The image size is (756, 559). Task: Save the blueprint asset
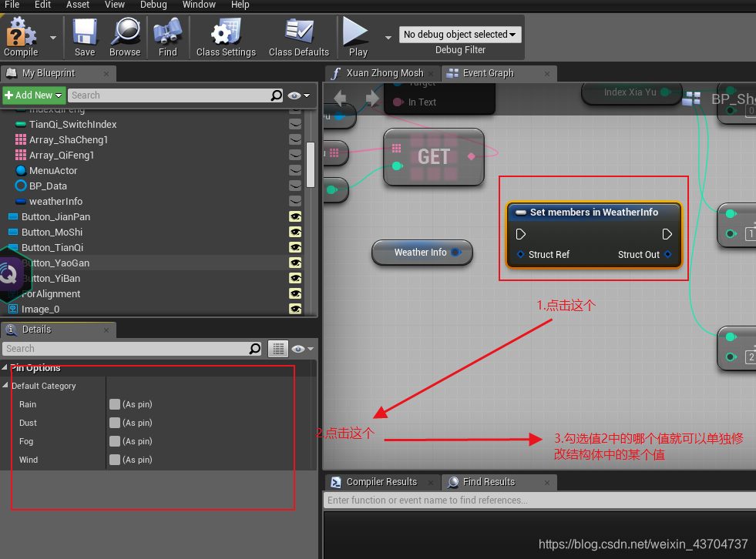click(x=85, y=37)
